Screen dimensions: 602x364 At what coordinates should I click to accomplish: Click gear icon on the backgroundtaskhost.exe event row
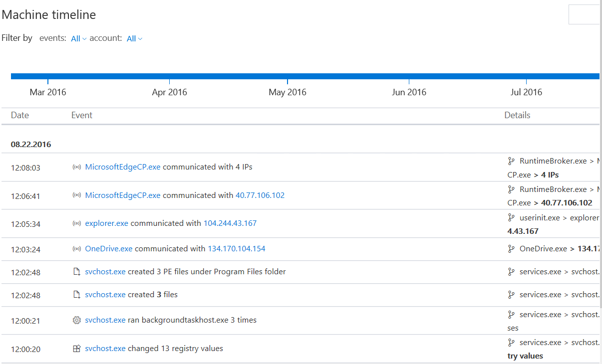tap(76, 320)
